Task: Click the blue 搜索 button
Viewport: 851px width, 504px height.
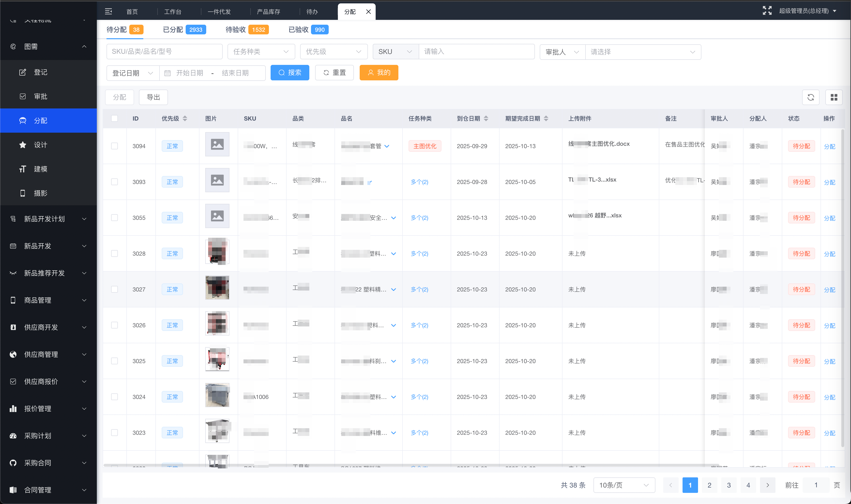Action: point(290,73)
